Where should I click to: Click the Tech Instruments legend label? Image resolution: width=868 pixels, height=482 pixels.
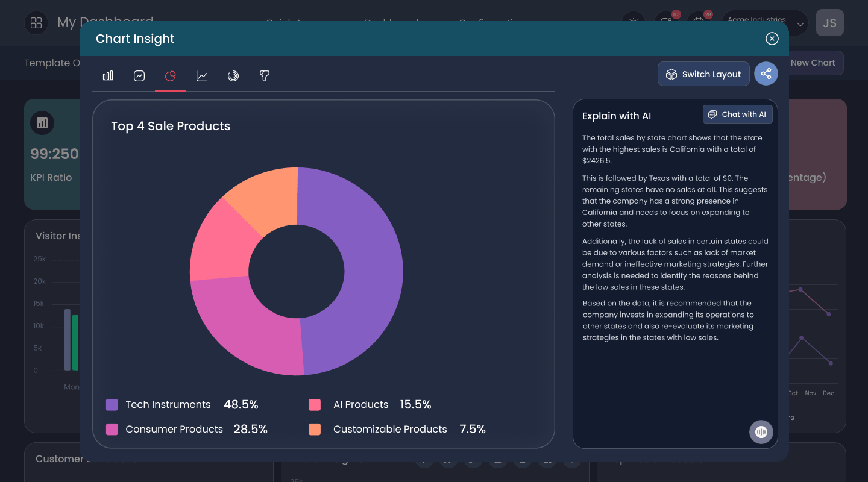pos(168,405)
